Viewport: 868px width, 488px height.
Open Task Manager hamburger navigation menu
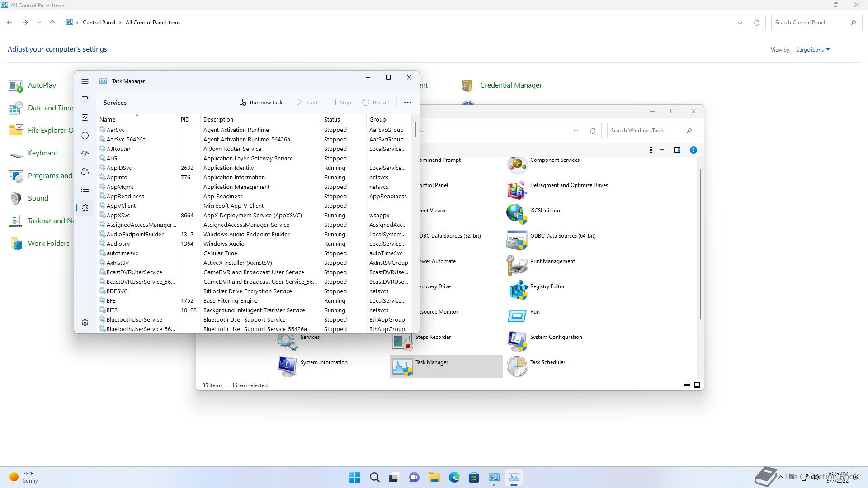coord(85,81)
